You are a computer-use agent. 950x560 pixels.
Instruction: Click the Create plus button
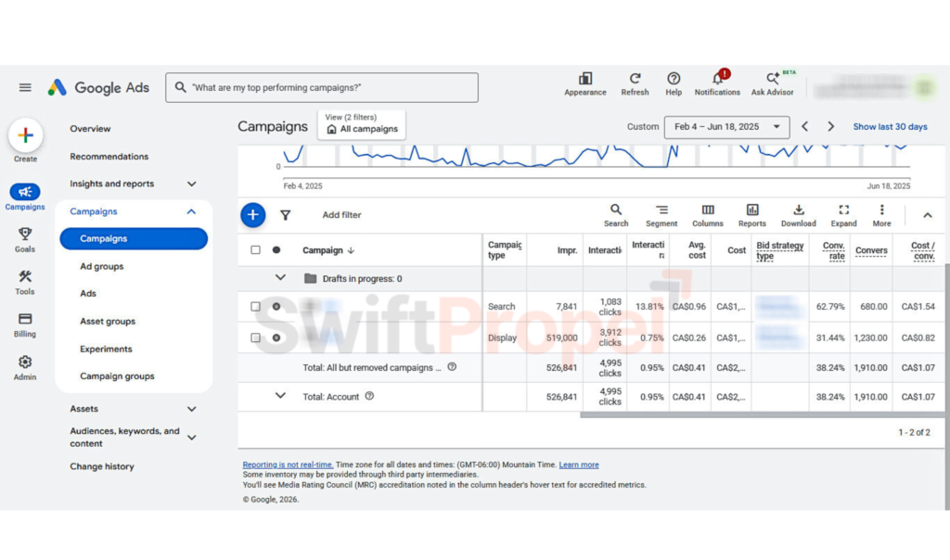[x=25, y=135]
